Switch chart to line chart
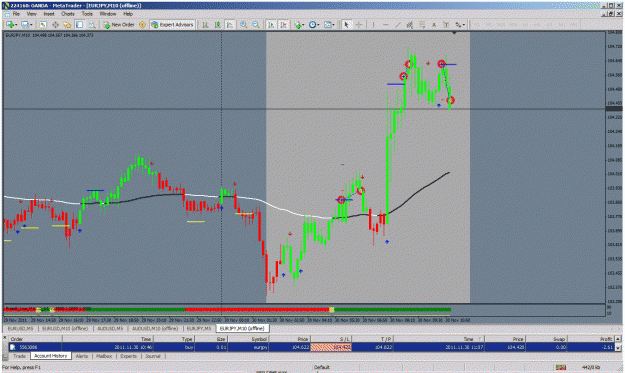The width and height of the screenshot is (625, 373). coord(230,25)
